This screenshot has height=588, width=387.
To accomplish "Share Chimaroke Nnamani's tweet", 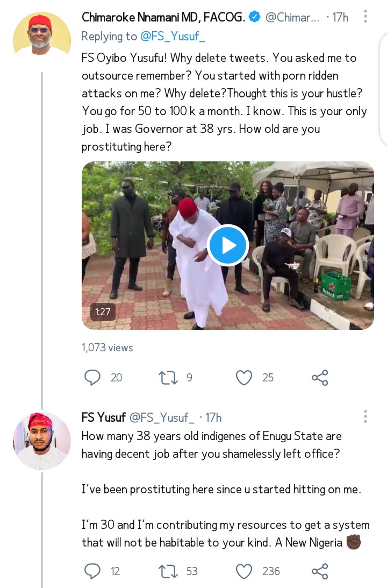I will point(320,378).
